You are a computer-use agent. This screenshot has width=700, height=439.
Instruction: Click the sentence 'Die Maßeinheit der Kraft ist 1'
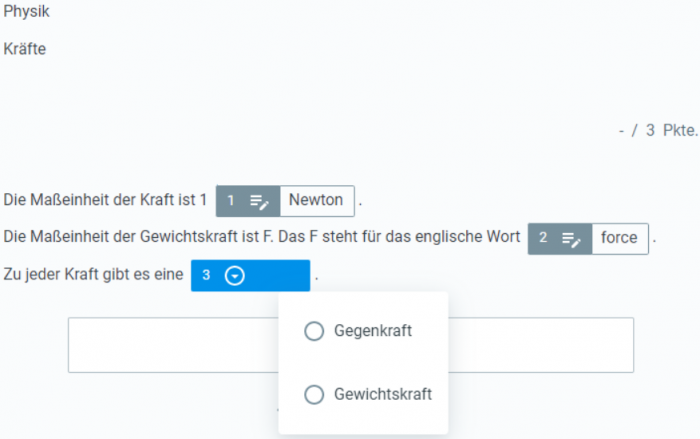click(x=105, y=200)
